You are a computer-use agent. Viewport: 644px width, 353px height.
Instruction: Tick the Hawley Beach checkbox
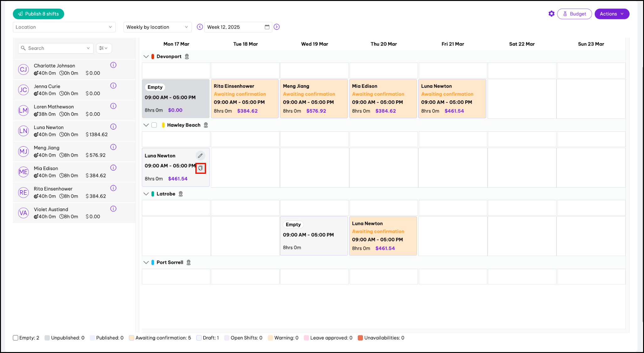(x=154, y=125)
